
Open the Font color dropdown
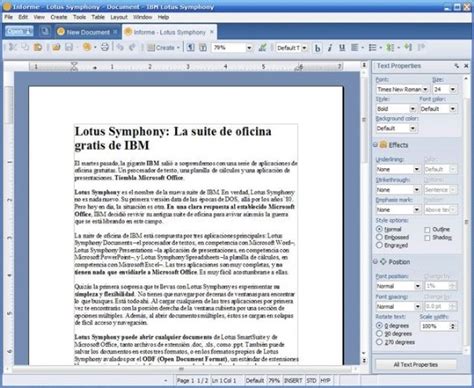click(453, 109)
